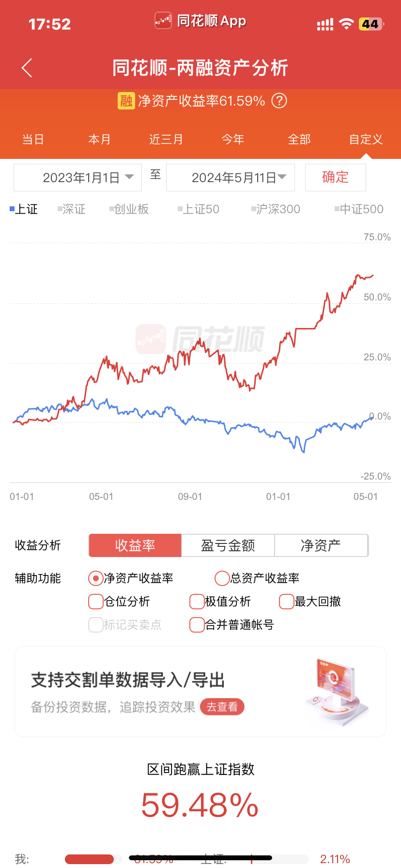Tap the question mark help icon

[279, 101]
